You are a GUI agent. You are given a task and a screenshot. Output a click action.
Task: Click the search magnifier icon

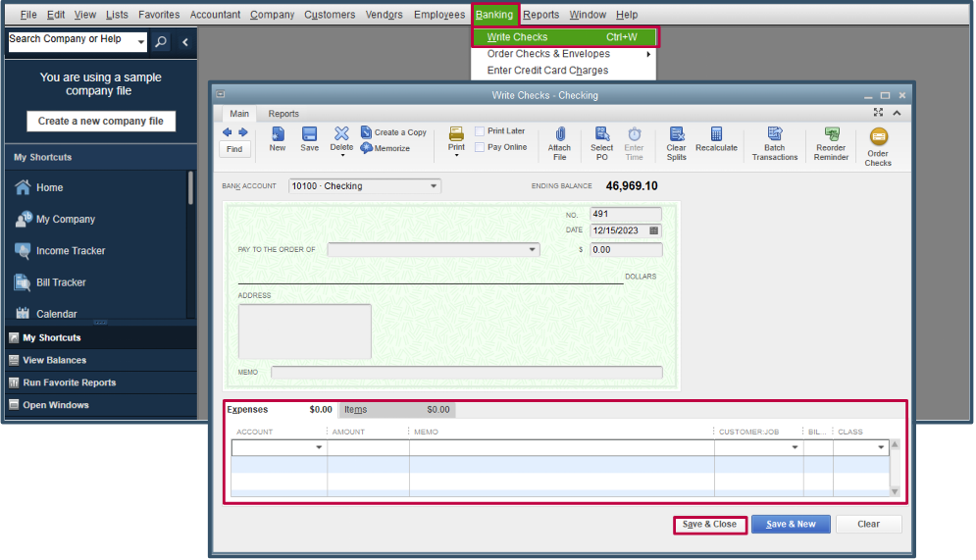click(161, 42)
